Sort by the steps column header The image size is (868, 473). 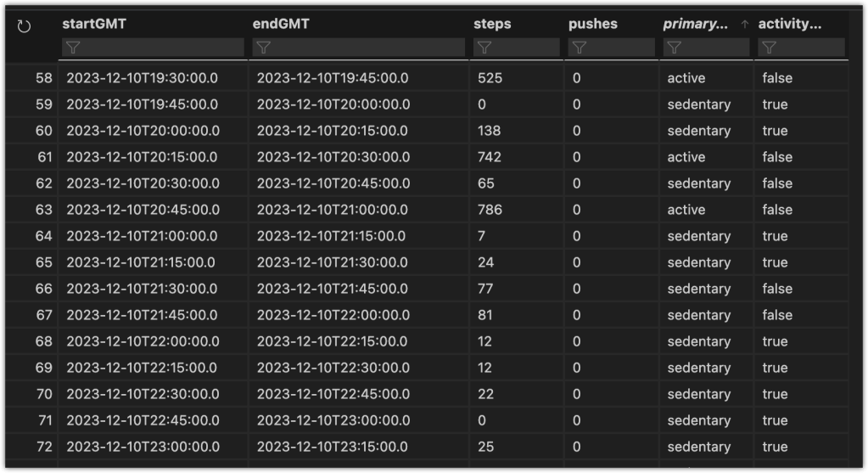click(x=492, y=24)
